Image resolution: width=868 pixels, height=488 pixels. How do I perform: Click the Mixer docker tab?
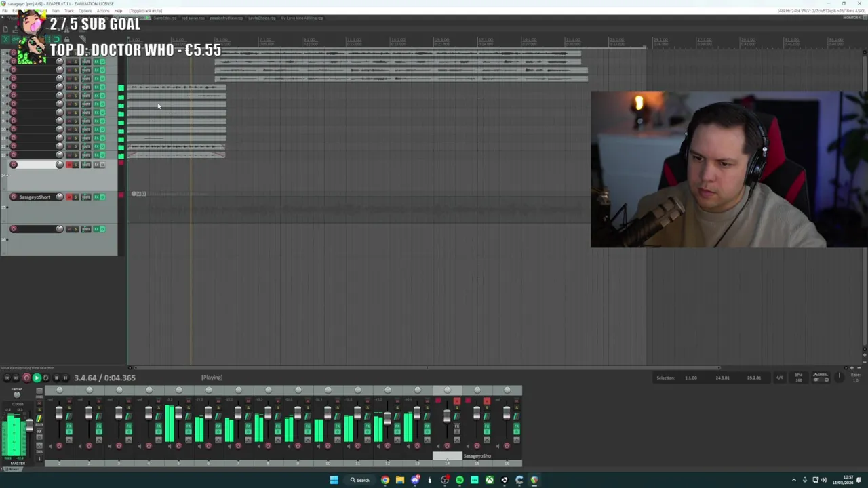coord(14,469)
